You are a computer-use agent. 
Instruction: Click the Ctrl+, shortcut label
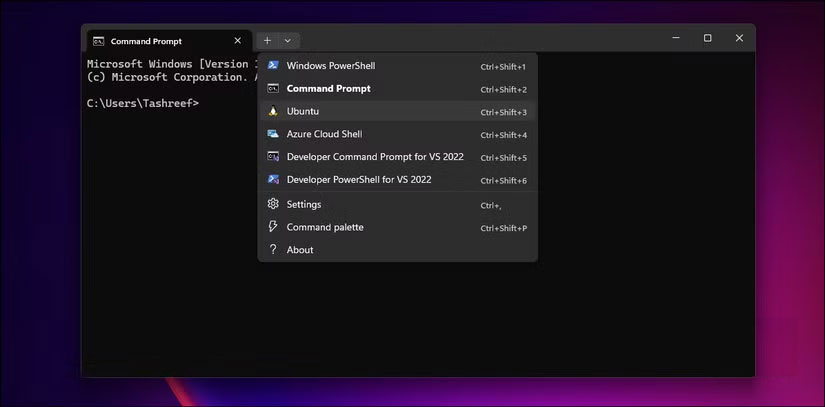pyautogui.click(x=491, y=206)
